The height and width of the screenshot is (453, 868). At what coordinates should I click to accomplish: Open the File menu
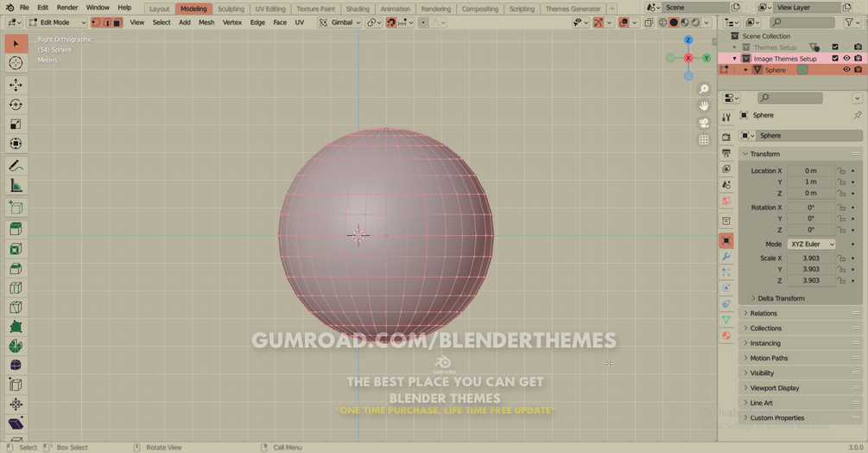[x=24, y=8]
